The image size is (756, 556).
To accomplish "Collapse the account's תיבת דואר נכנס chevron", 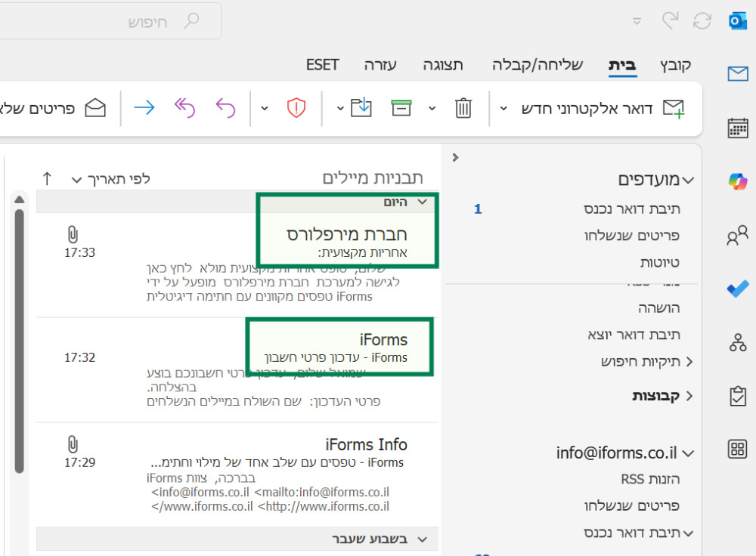I will 689,533.
